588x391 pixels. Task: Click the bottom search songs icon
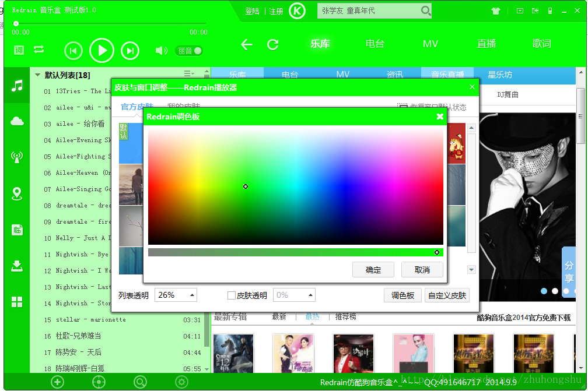[x=140, y=382]
